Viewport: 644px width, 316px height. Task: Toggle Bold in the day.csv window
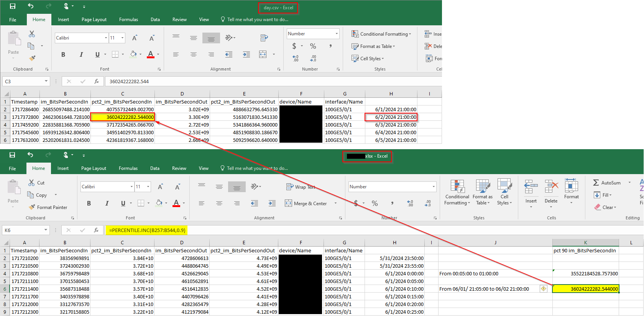coord(63,54)
